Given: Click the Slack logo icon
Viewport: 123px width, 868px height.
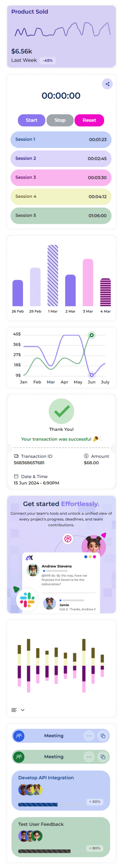Looking at the screenshot, I should point(27,600).
